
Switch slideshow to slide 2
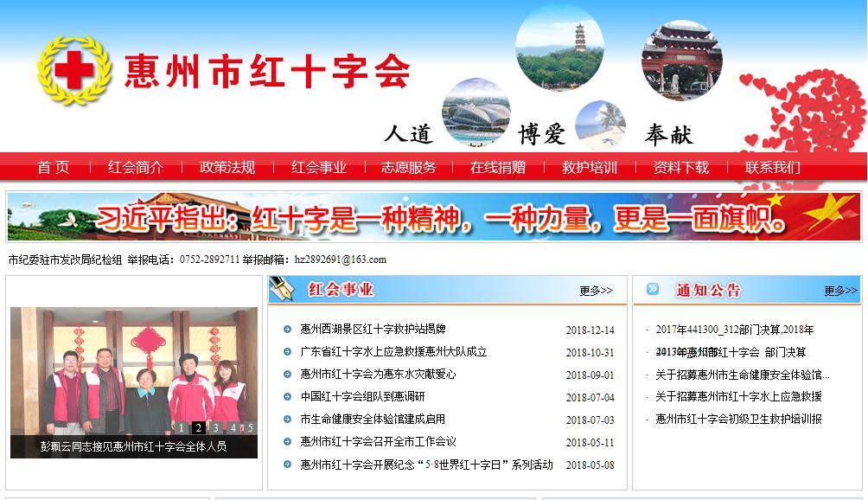click(x=198, y=427)
